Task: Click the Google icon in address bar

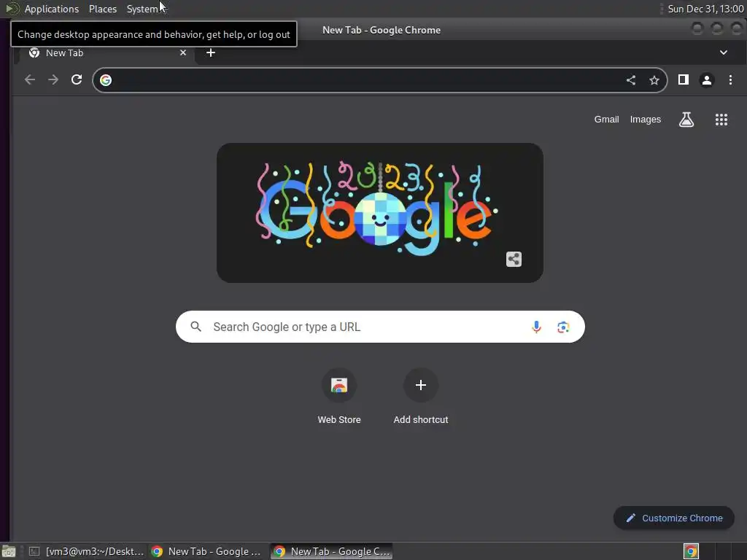Action: pyautogui.click(x=106, y=80)
